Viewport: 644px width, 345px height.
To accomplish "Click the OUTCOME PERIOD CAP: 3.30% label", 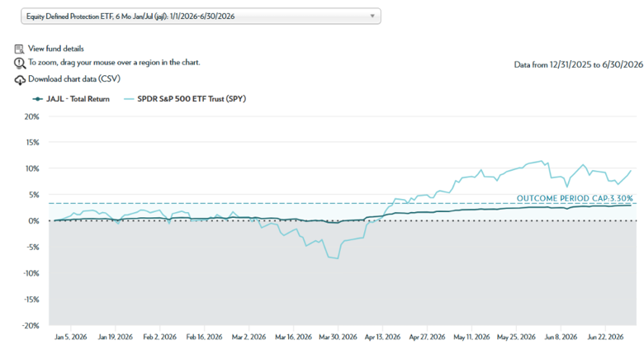I will pos(575,198).
